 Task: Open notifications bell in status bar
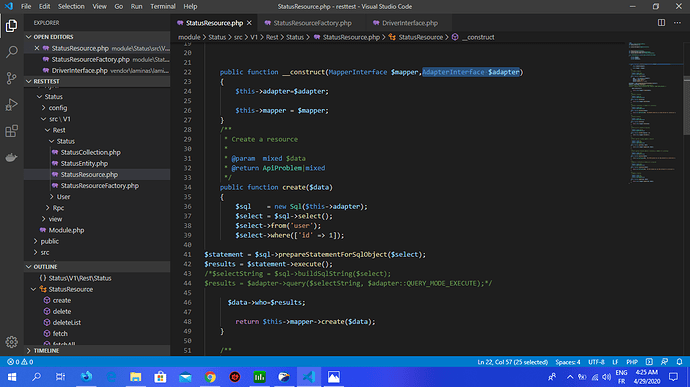(x=679, y=362)
